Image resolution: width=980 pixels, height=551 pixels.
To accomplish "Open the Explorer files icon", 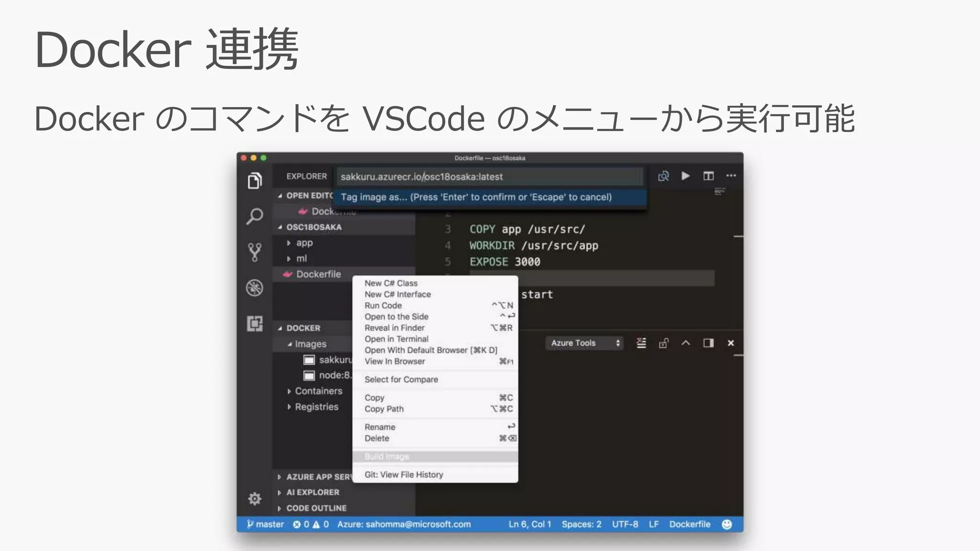I will [x=255, y=181].
